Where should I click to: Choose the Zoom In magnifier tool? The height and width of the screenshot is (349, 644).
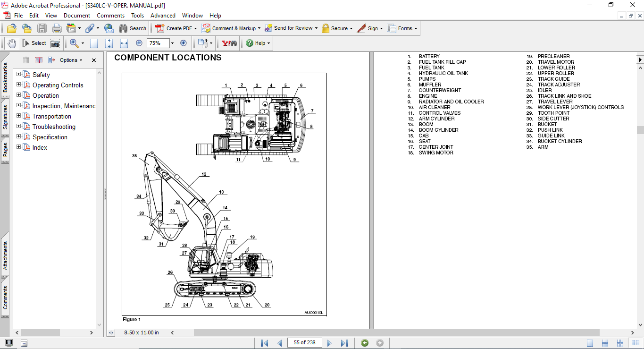(74, 43)
